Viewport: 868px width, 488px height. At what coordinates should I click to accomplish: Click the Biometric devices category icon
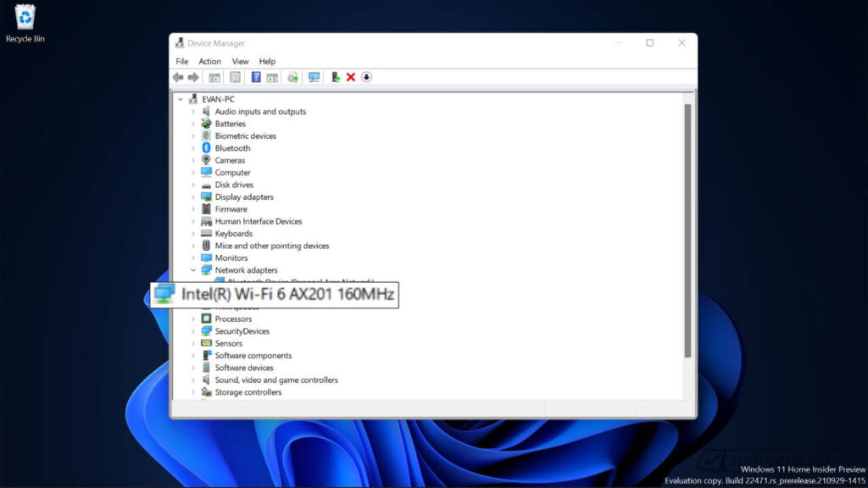tap(206, 136)
